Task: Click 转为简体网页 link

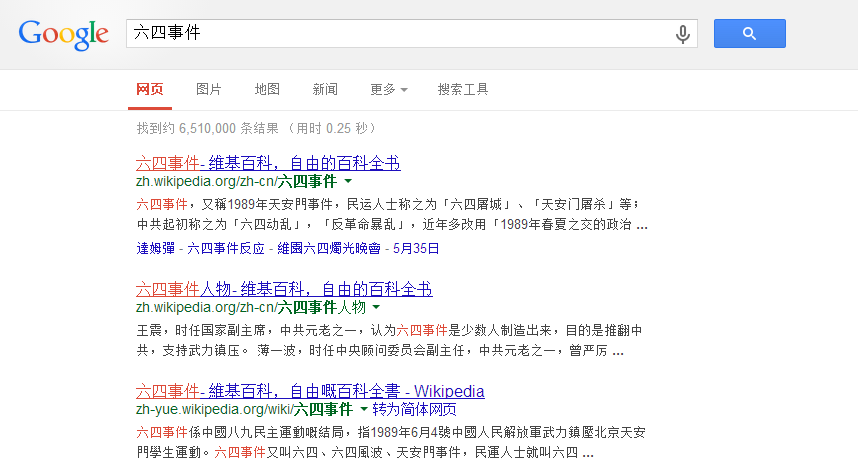Action: click(x=415, y=410)
